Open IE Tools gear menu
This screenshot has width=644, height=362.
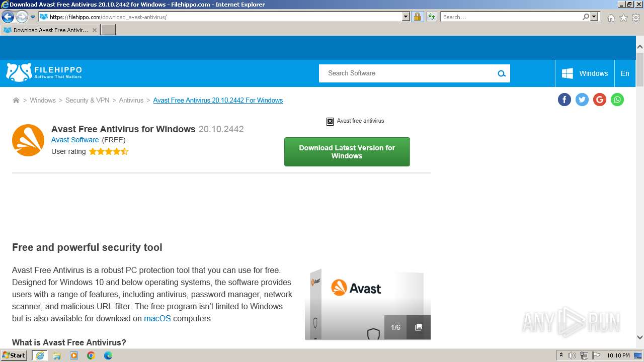tap(636, 17)
